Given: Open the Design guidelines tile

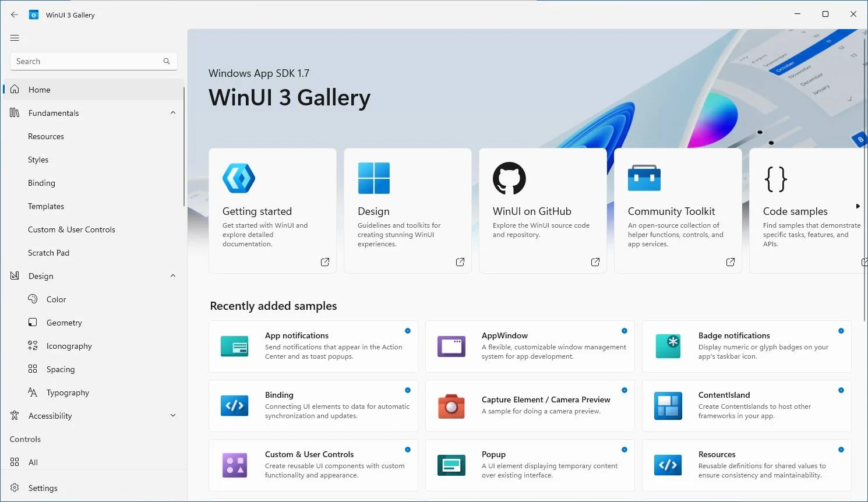Looking at the screenshot, I should click(407, 211).
